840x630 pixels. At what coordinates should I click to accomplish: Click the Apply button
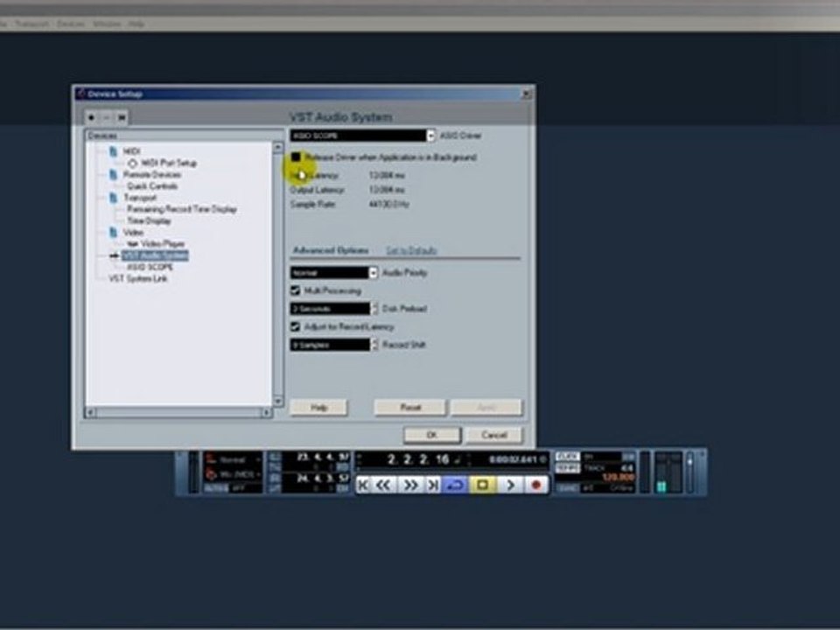[486, 408]
